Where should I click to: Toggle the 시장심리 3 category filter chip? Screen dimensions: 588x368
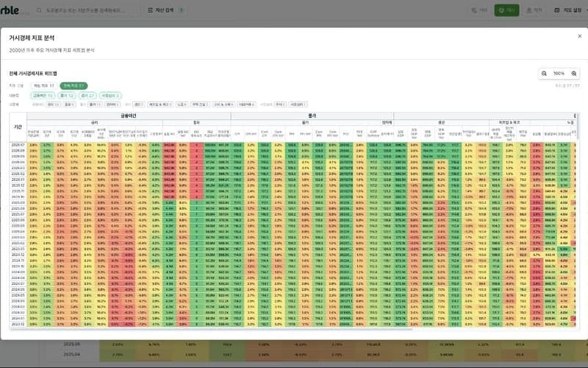pyautogui.click(x=110, y=96)
